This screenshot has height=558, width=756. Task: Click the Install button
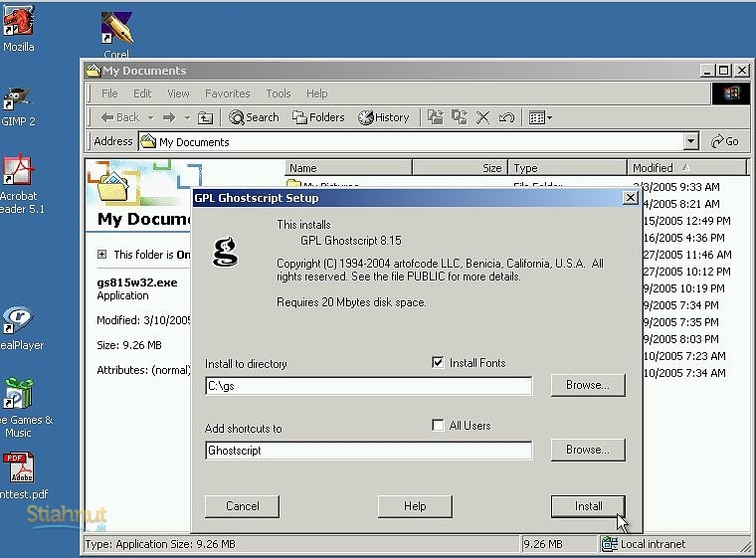click(x=588, y=506)
